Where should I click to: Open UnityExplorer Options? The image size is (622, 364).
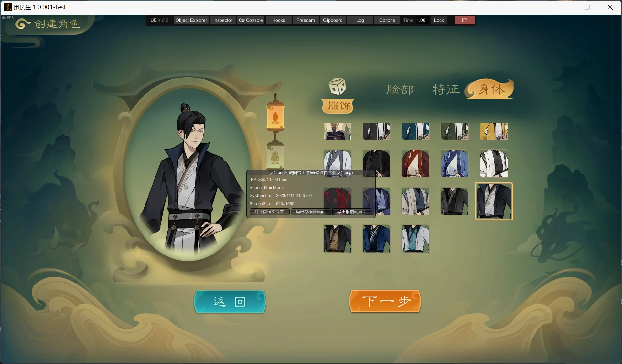(387, 20)
